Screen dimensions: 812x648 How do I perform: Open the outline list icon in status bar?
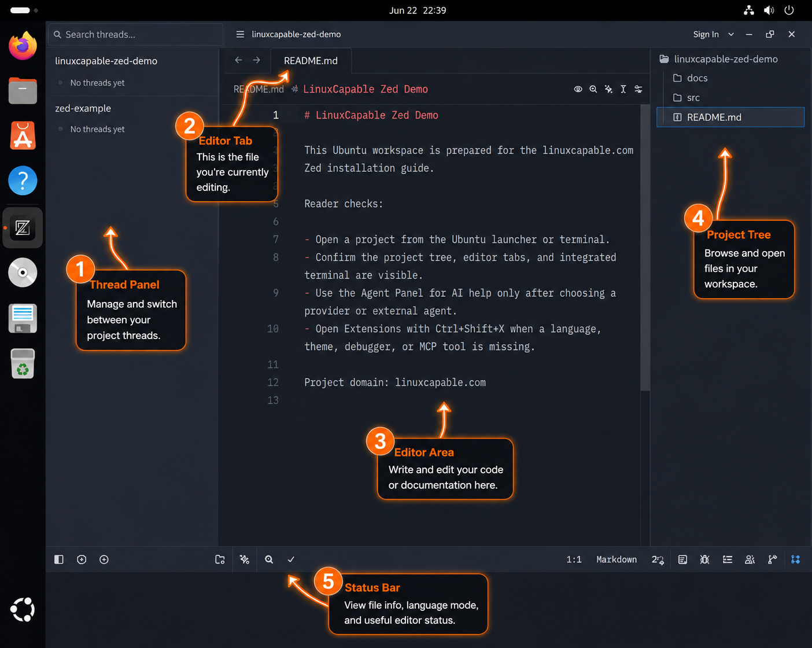click(728, 559)
